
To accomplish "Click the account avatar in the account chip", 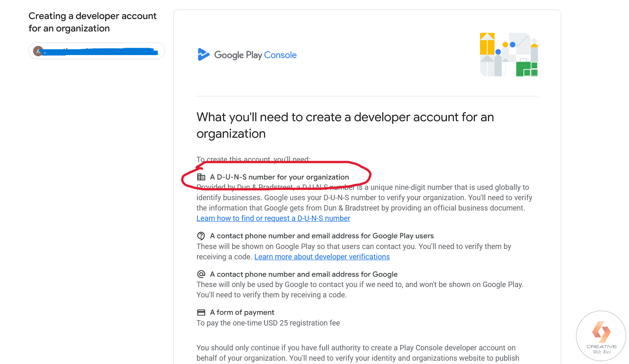I will (38, 51).
